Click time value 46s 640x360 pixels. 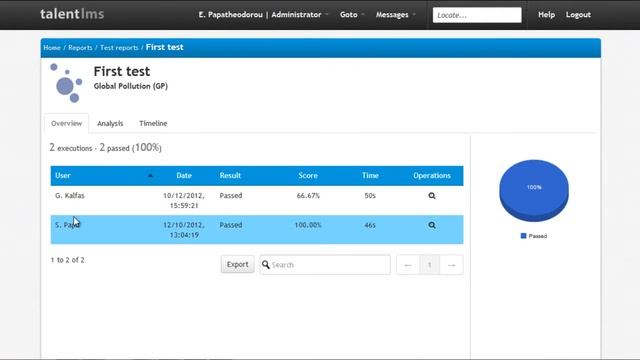tap(370, 225)
